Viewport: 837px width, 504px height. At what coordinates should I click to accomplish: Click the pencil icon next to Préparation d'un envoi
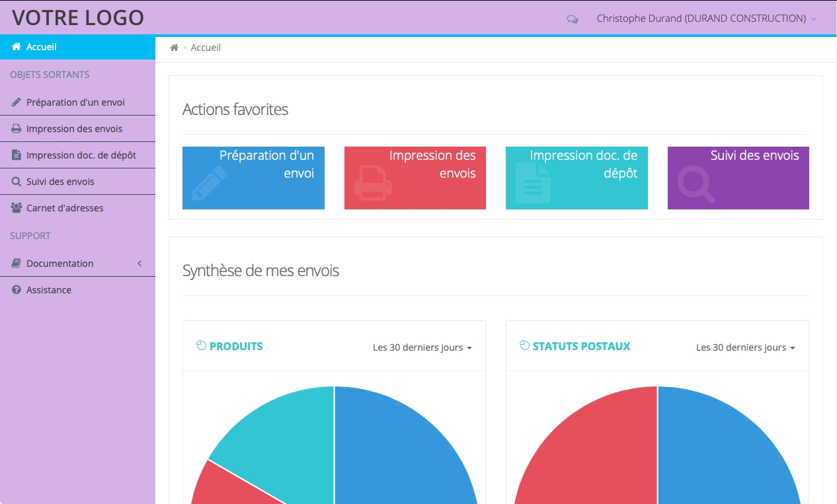click(17, 102)
